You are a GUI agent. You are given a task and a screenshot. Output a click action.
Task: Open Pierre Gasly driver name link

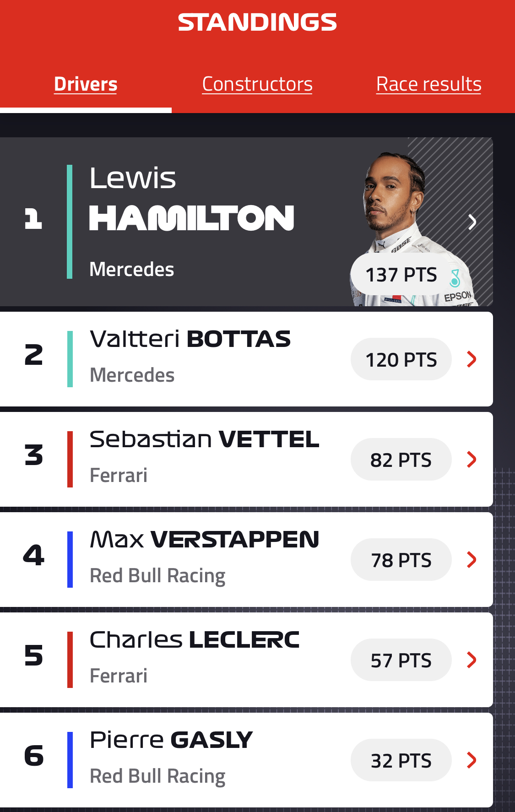pyautogui.click(x=171, y=740)
